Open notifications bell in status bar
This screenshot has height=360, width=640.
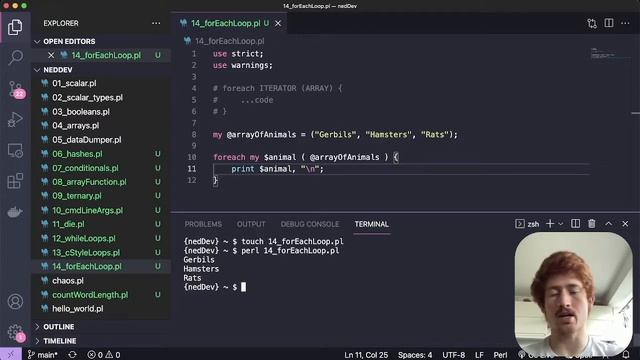click(x=626, y=355)
